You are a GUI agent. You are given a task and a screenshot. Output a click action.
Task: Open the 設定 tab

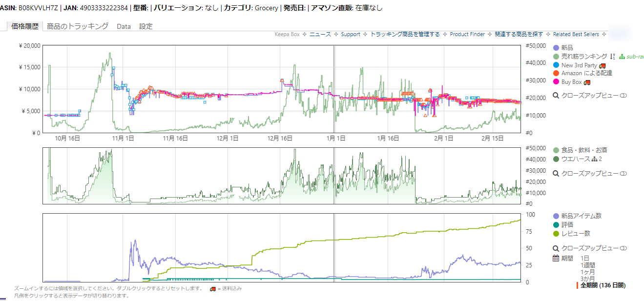(146, 26)
